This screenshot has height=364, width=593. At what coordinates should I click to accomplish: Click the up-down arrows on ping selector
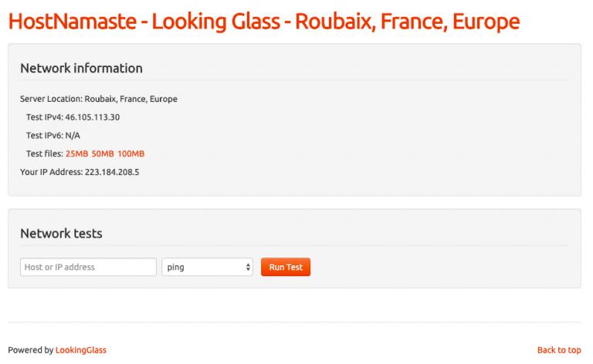pyautogui.click(x=248, y=267)
